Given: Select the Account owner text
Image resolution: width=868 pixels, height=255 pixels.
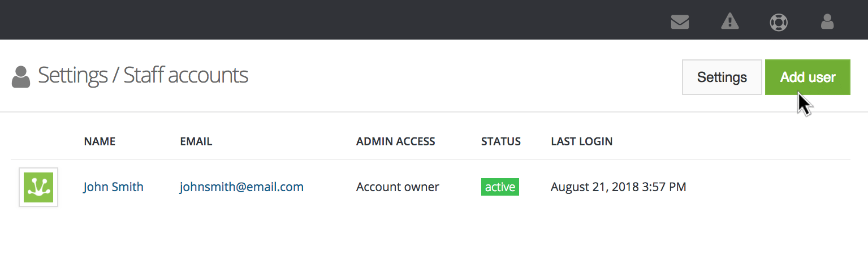Looking at the screenshot, I should tap(398, 187).
